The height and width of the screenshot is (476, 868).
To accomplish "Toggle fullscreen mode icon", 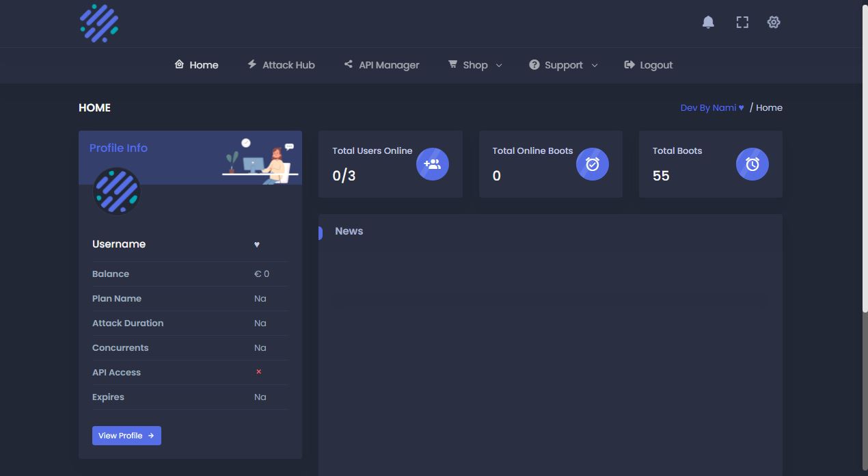I will pyautogui.click(x=742, y=23).
